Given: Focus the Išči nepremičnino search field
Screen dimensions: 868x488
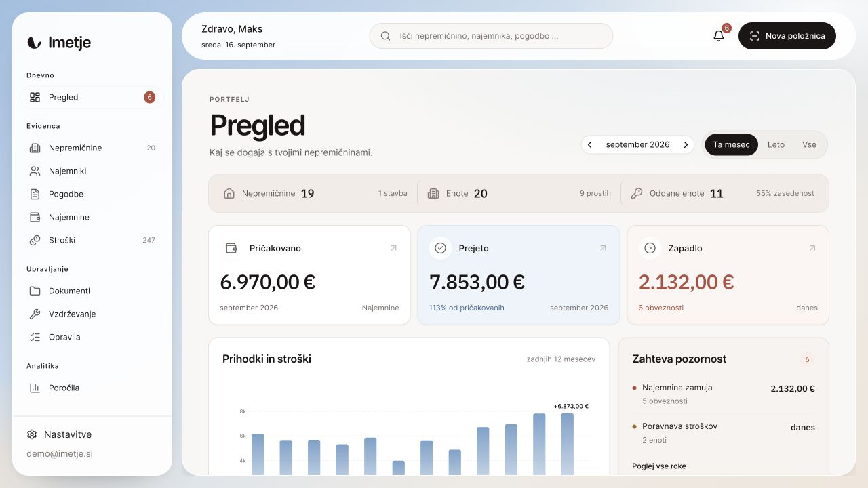Looking at the screenshot, I should [491, 36].
